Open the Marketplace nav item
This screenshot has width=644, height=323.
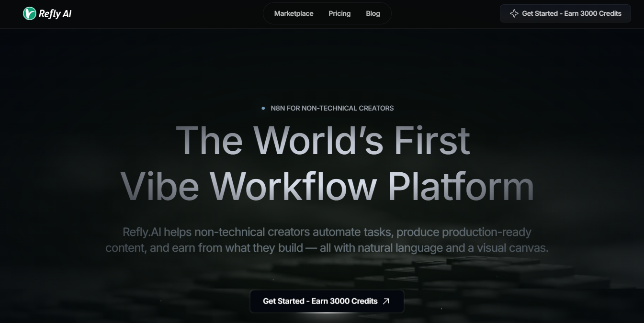coord(294,13)
